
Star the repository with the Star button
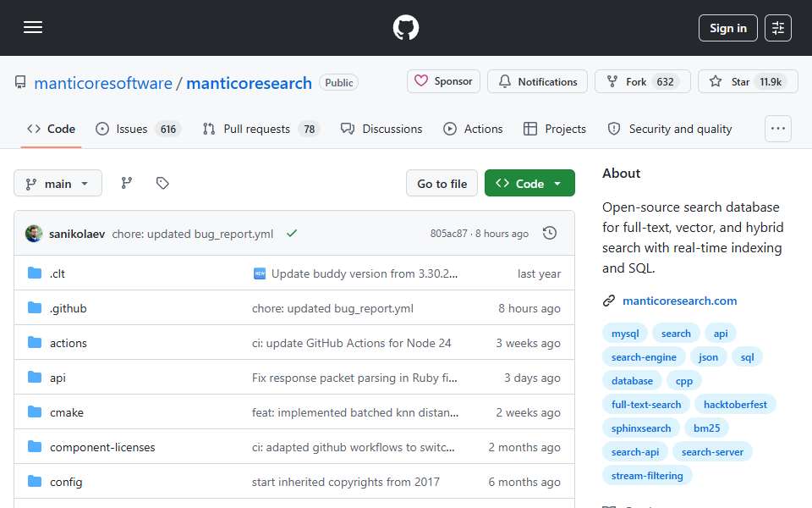748,81
